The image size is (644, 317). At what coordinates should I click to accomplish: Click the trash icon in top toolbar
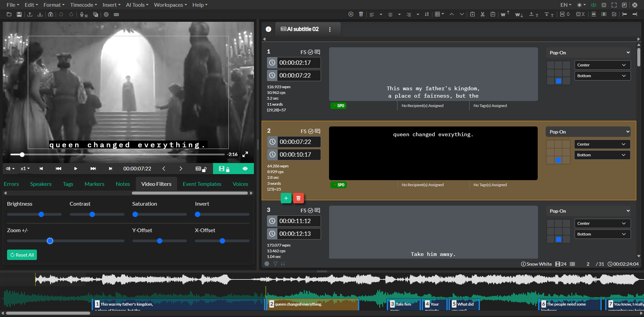coord(361,14)
